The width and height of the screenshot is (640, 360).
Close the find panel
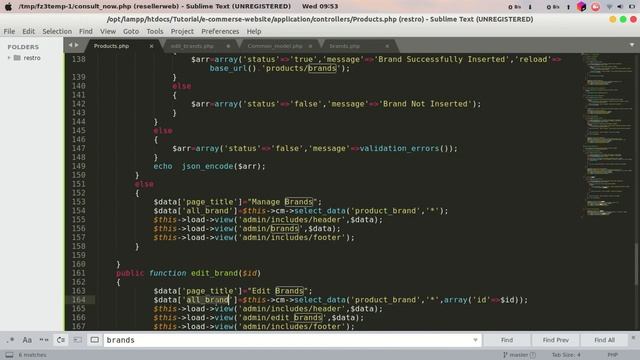point(633,338)
